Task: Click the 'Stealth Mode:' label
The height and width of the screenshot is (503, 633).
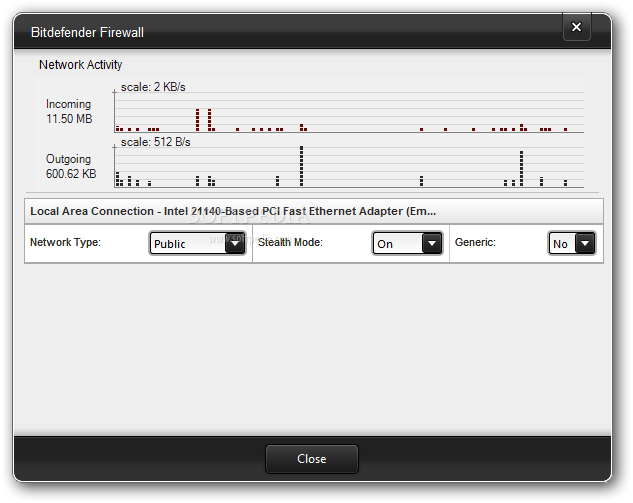Action: [290, 242]
